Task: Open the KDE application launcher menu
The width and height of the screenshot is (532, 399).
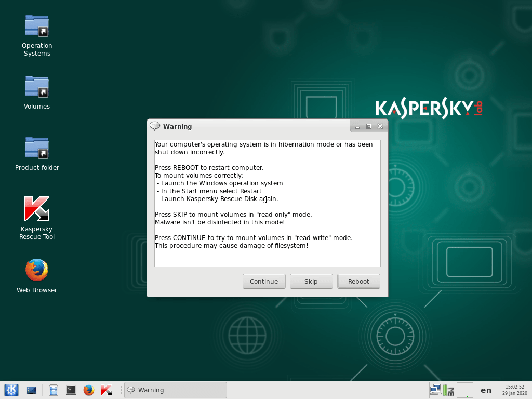Action: tap(11, 390)
